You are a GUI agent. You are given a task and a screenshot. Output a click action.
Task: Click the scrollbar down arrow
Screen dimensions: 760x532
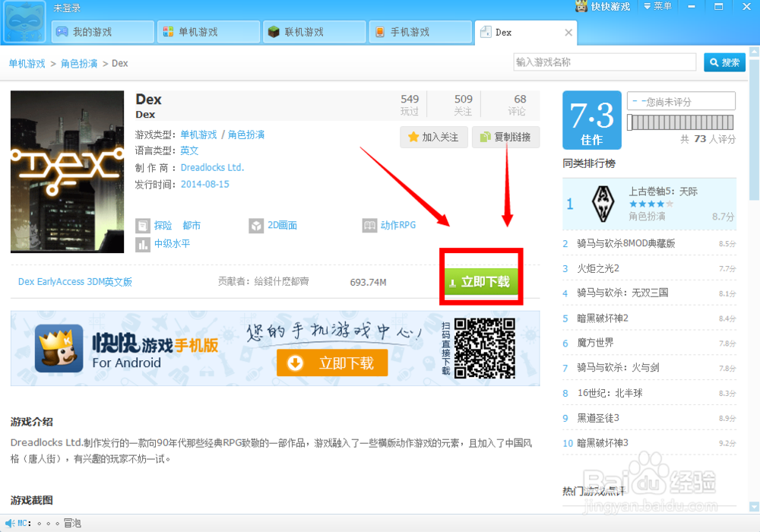click(754, 507)
